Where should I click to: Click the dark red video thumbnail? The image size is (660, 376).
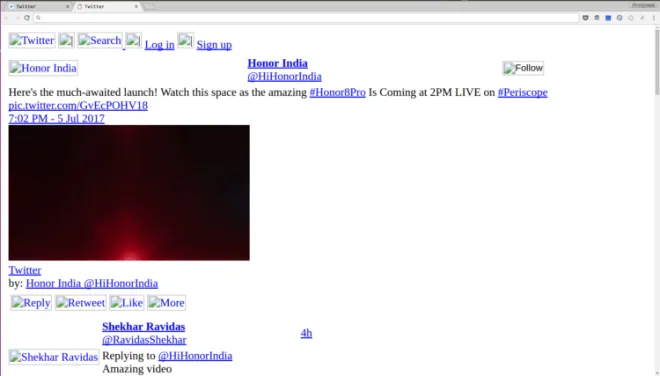[129, 192]
